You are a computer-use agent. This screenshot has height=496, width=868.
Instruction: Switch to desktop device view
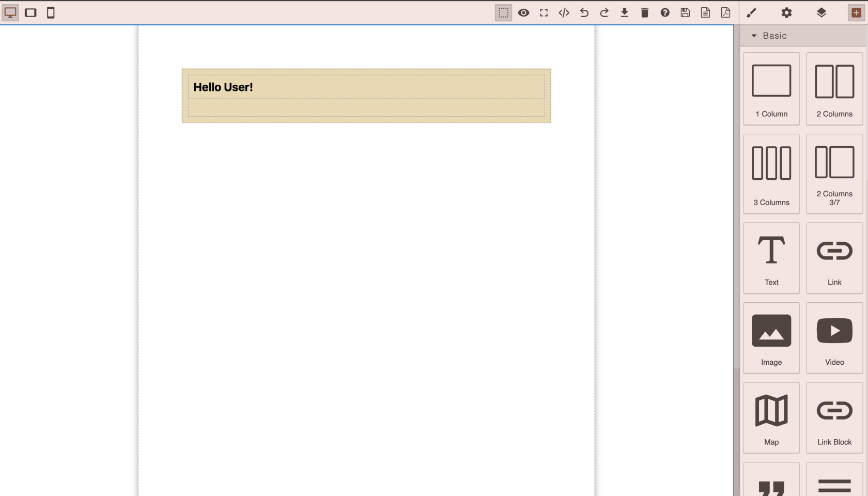(x=10, y=12)
